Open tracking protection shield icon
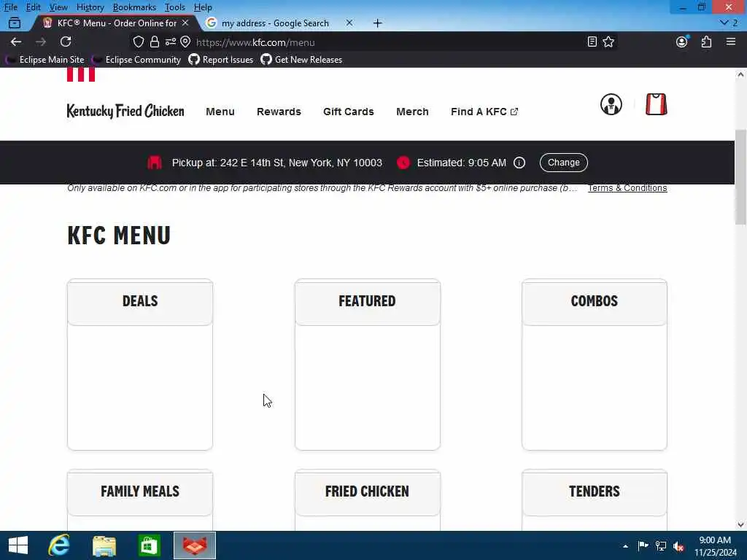The width and height of the screenshot is (747, 560). coord(138,42)
